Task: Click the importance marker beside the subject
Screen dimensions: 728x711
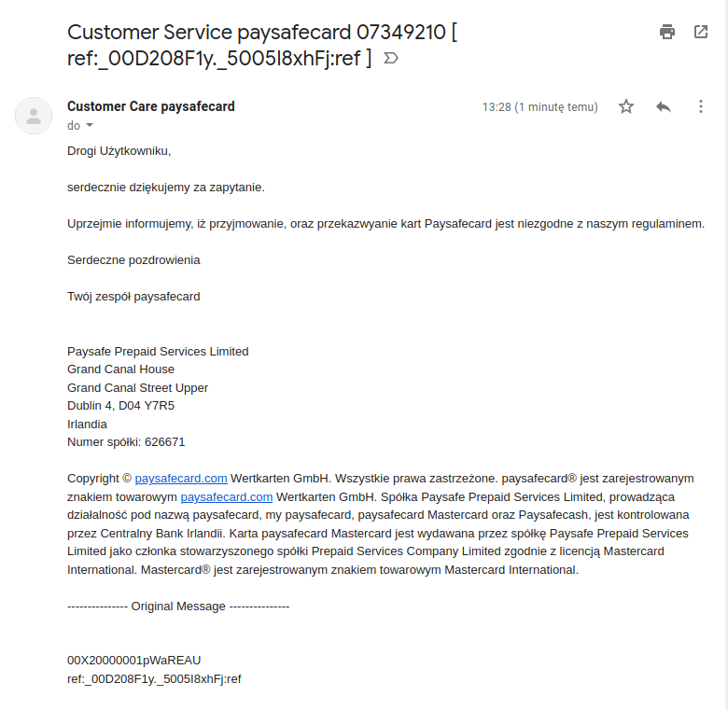Action: click(x=391, y=58)
